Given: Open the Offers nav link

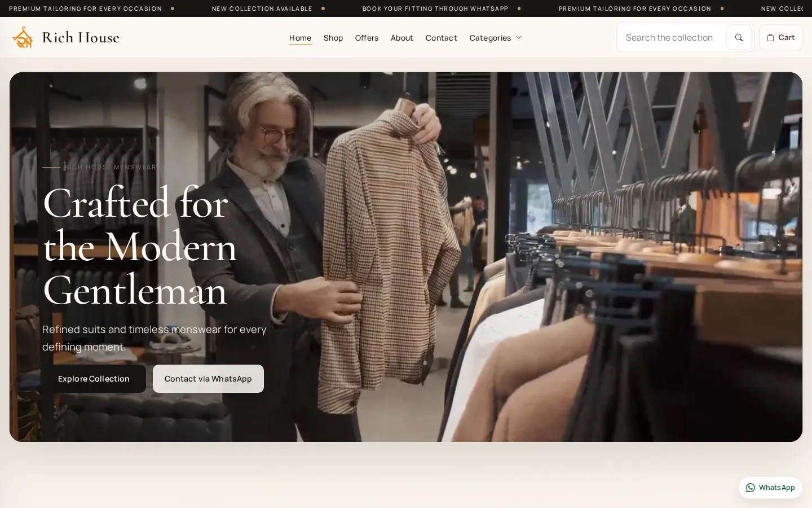Looking at the screenshot, I should click(x=367, y=38).
